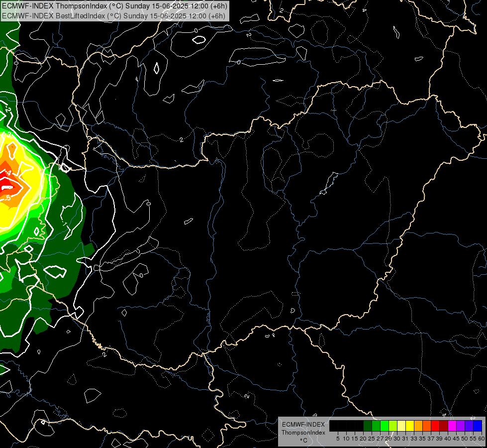Click the legend tick value 30

tap(397, 439)
